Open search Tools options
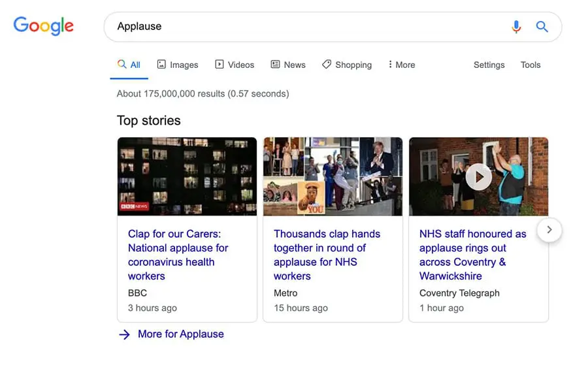The image size is (588, 369). click(x=531, y=65)
